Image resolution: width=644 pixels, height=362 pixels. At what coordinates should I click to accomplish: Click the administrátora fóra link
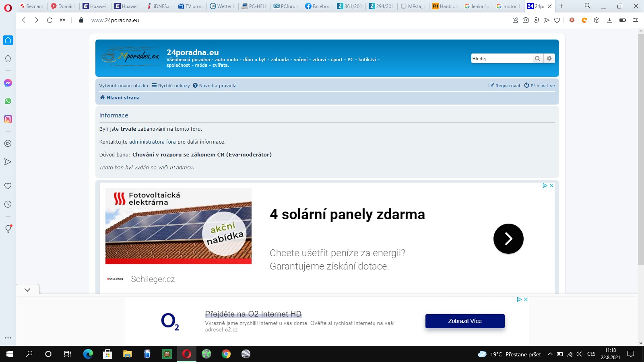[x=152, y=142]
